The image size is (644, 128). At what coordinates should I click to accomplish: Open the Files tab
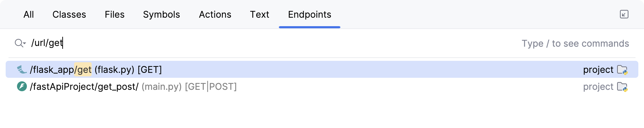[115, 14]
